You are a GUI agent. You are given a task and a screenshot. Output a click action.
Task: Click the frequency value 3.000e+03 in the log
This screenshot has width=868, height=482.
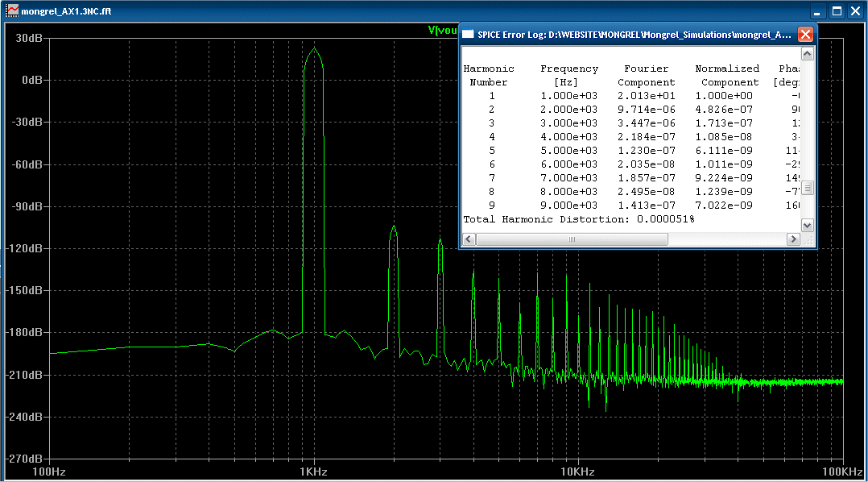tap(569, 123)
